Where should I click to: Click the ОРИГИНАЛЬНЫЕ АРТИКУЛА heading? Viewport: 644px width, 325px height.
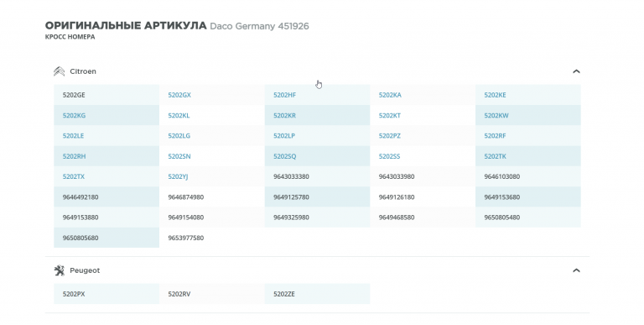tap(126, 25)
